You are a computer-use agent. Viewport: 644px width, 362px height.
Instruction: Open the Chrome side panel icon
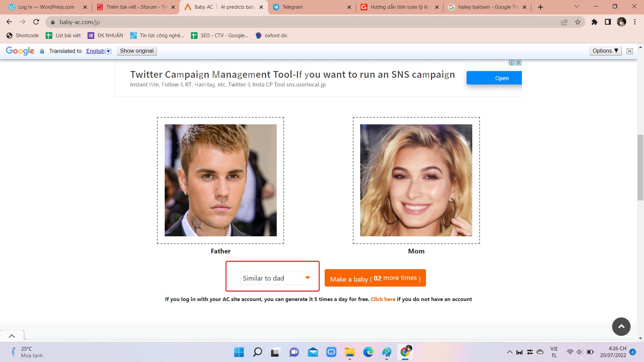(x=608, y=22)
